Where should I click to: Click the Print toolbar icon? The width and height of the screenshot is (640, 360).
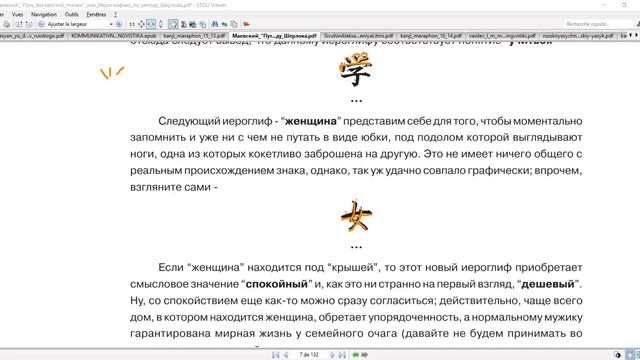[x=7, y=24]
